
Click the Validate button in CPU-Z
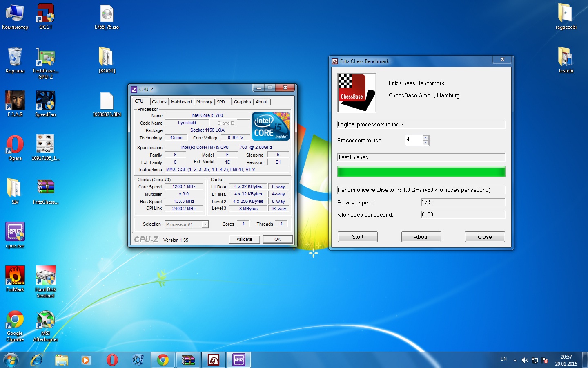click(x=244, y=239)
